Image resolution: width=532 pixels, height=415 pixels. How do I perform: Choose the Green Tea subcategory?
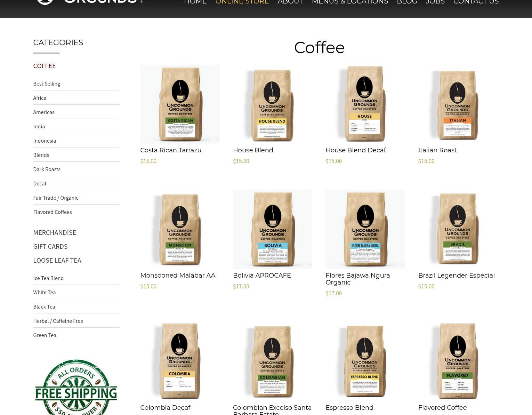coord(45,335)
